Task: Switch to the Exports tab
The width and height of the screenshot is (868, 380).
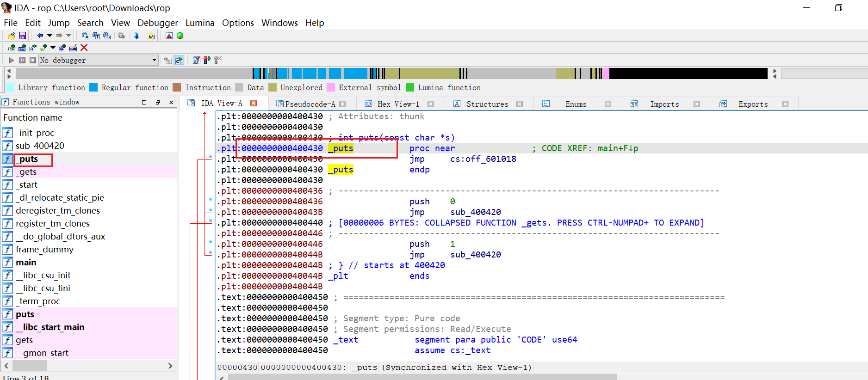Action: [x=753, y=104]
